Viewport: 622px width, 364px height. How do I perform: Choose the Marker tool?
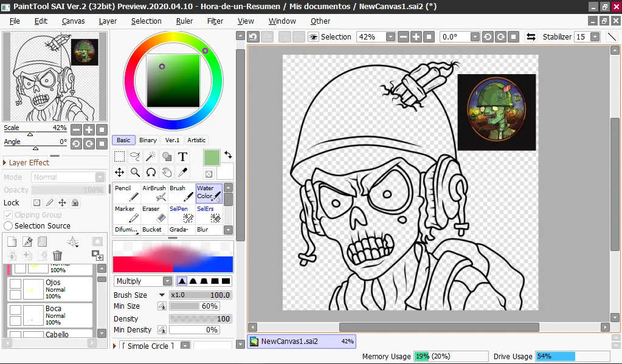[x=126, y=214]
